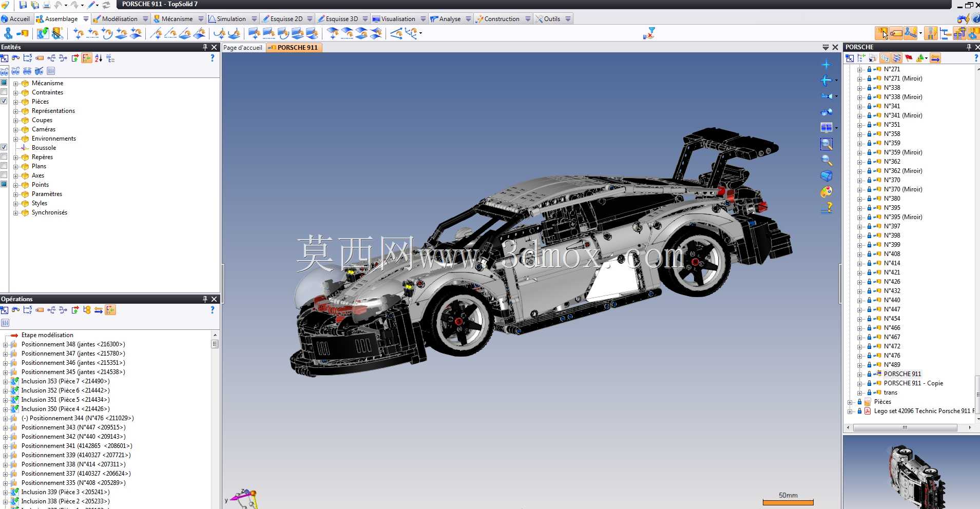
Task: Click the first person inclusion icon in Assemblage toolbar
Action: click(x=8, y=33)
